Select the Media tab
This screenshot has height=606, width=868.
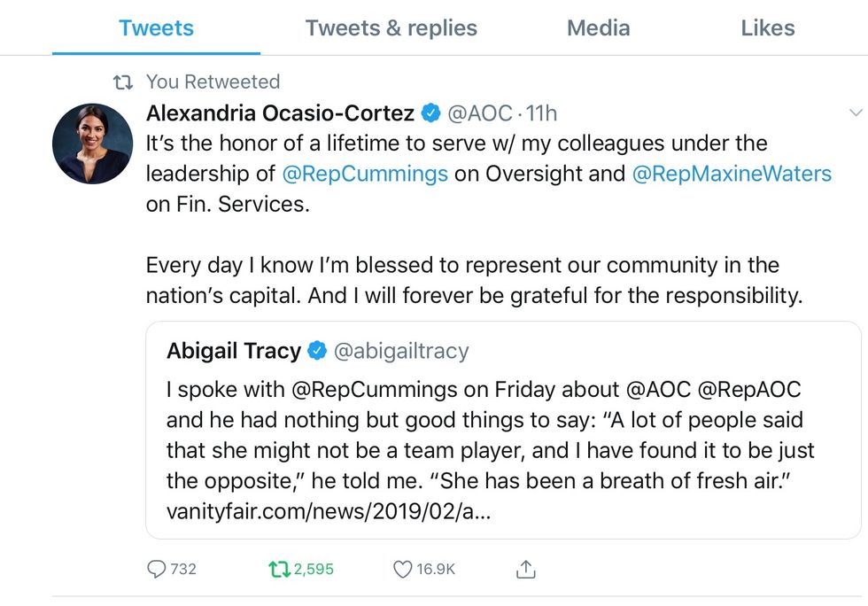[599, 28]
